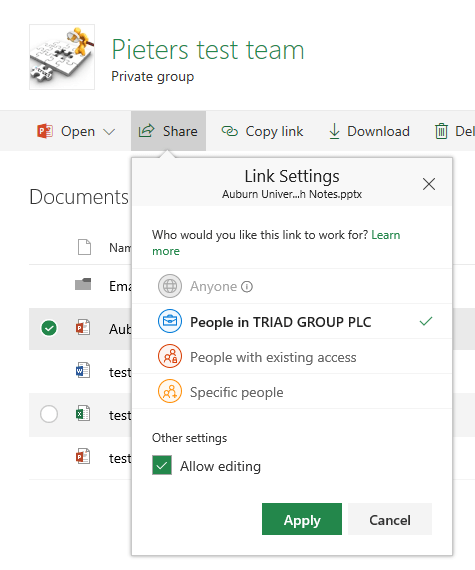Image resolution: width=475 pixels, height=570 pixels.
Task: Click the Auburn Univer...h Notes.pptx filename
Action: (292, 194)
